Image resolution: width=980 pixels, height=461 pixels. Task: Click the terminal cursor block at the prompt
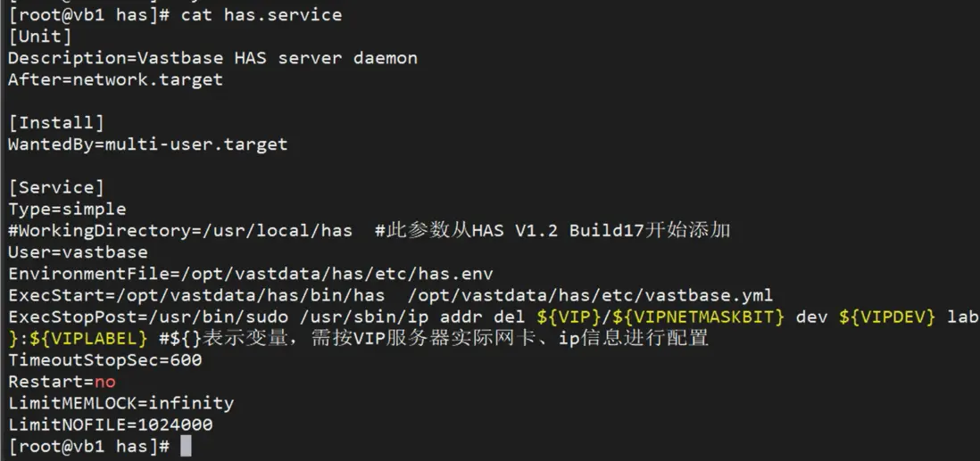tap(186, 446)
